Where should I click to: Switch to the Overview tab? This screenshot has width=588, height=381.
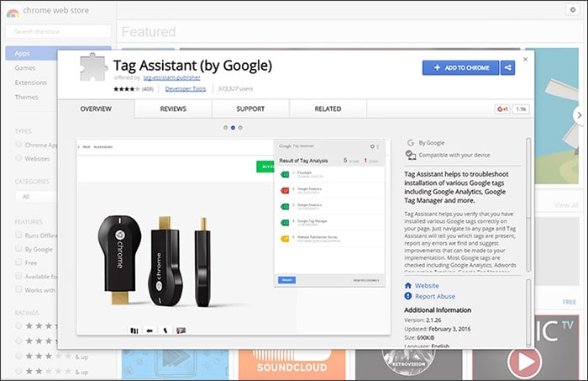(96, 108)
